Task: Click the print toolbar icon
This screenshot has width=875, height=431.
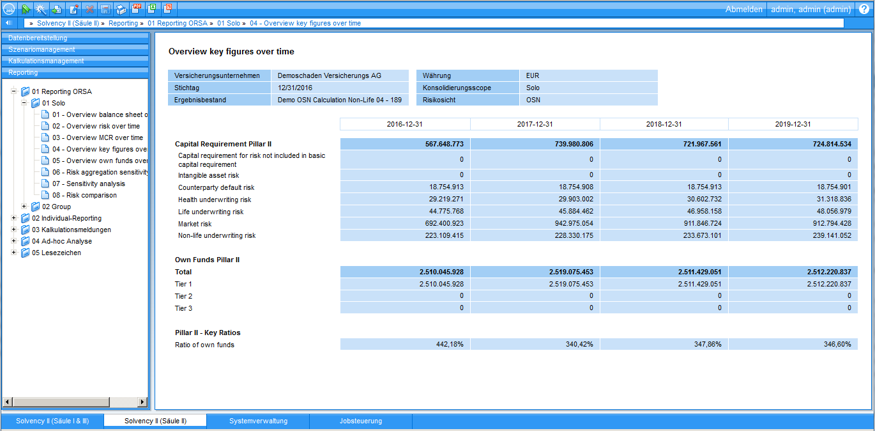Action: 121,9
